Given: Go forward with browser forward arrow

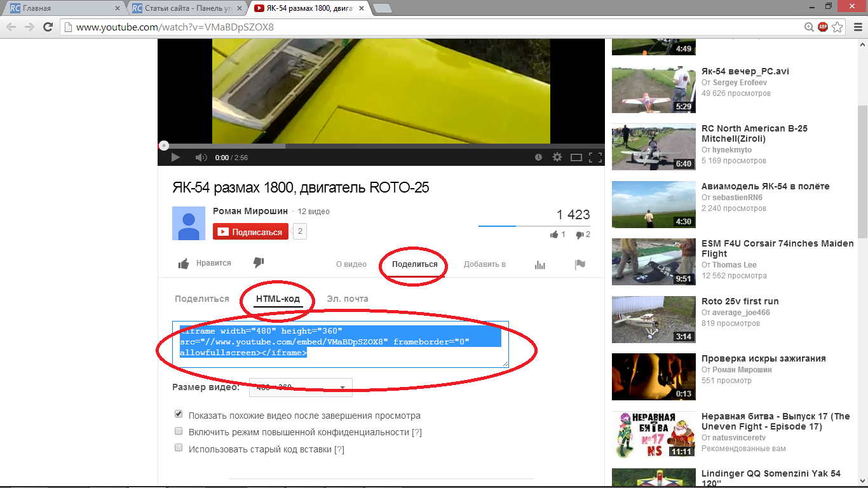Looking at the screenshot, I should coord(29,27).
